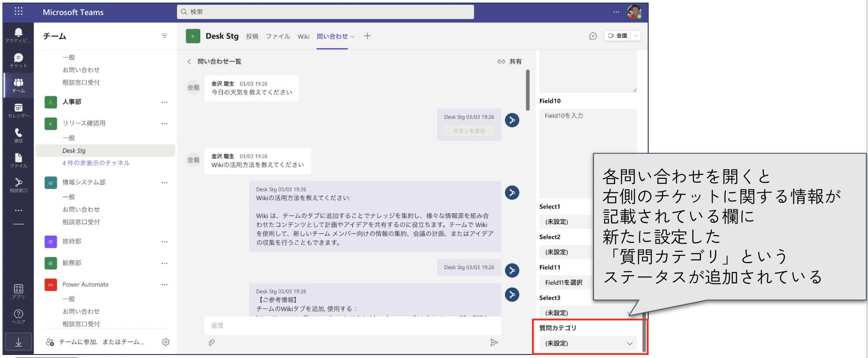The image size is (868, 358).
Task: Start a meeting with 会議 button
Action: [618, 36]
